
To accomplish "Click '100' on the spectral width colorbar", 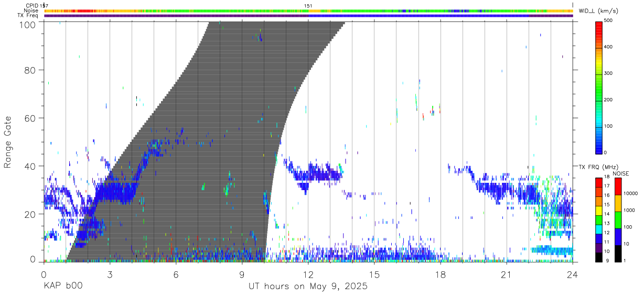I will click(608, 126).
